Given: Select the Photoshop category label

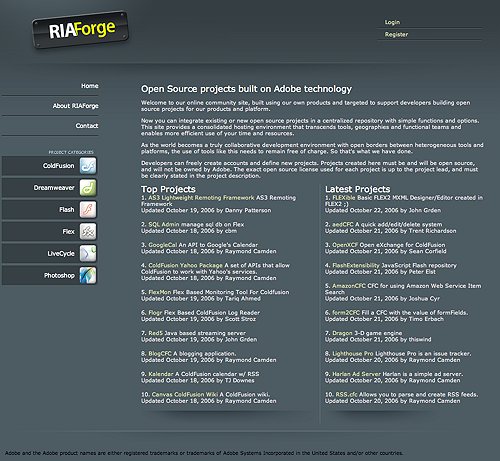Looking at the screenshot, I should tap(59, 276).
